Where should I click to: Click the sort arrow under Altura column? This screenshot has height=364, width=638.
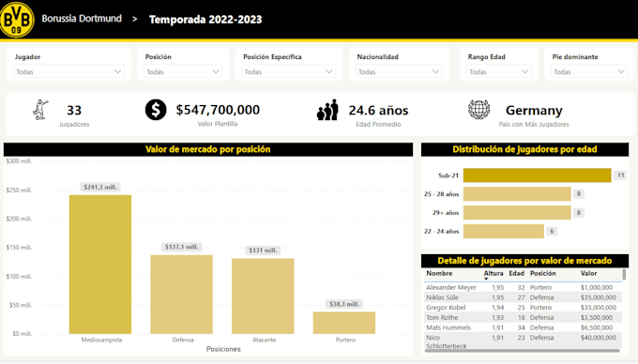click(x=486, y=279)
